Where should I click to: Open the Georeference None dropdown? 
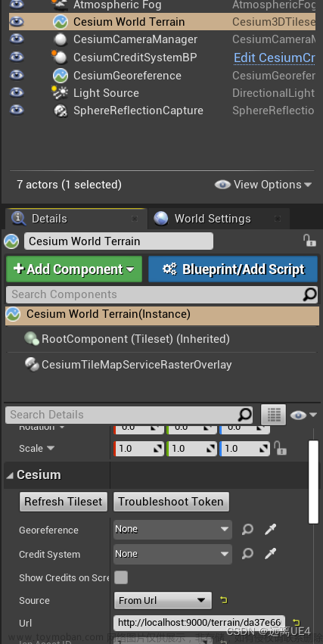pyautogui.click(x=172, y=530)
